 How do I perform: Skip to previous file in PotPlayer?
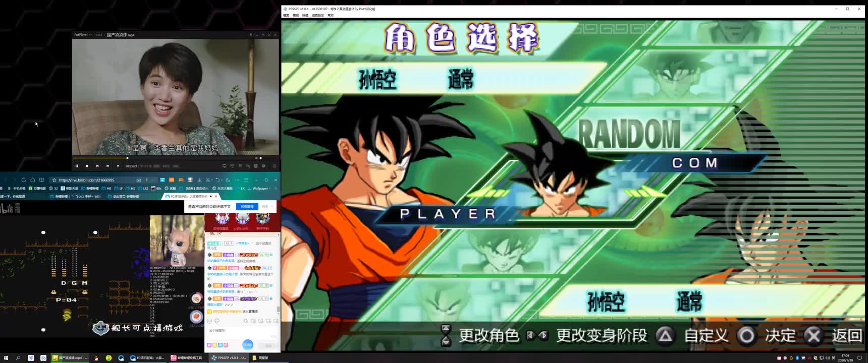point(97,166)
